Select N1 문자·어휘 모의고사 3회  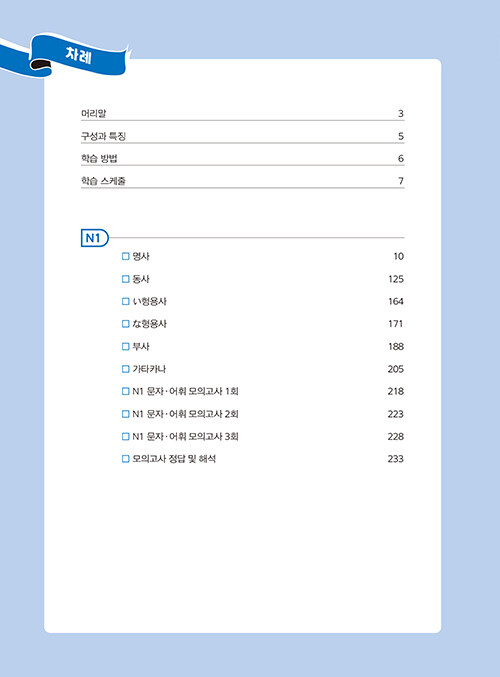[x=185, y=436]
